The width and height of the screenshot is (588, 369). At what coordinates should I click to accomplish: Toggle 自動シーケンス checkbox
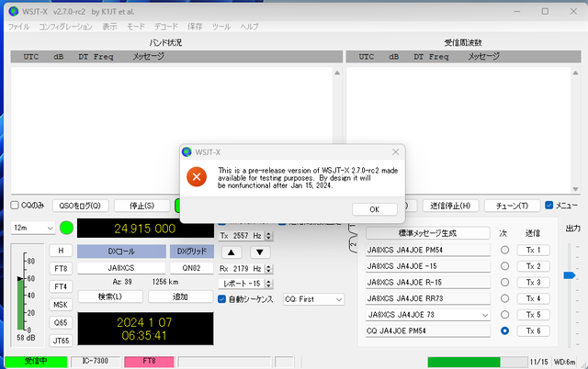tap(221, 299)
